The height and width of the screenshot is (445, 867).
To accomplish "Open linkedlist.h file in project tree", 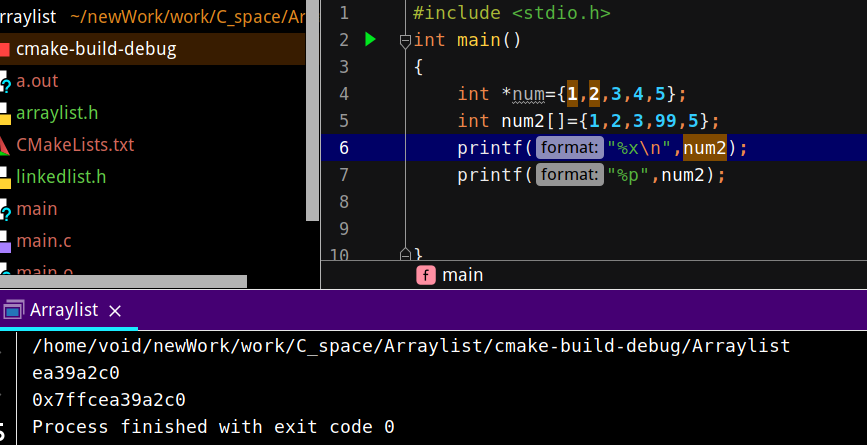I will pyautogui.click(x=61, y=177).
